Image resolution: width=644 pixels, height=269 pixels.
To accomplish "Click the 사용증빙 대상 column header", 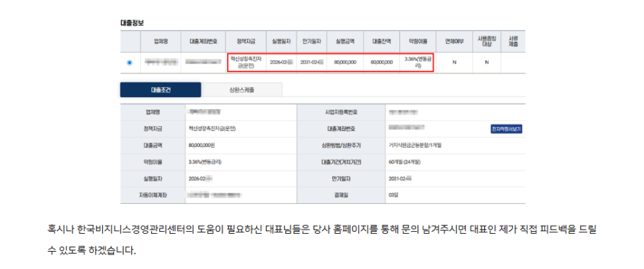I will 487,41.
